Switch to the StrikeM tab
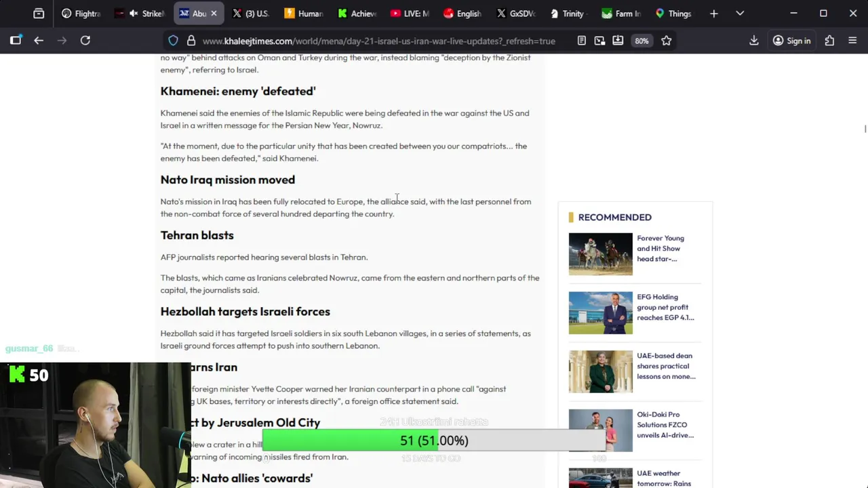Screen dimensions: 868x488 coord(140,14)
